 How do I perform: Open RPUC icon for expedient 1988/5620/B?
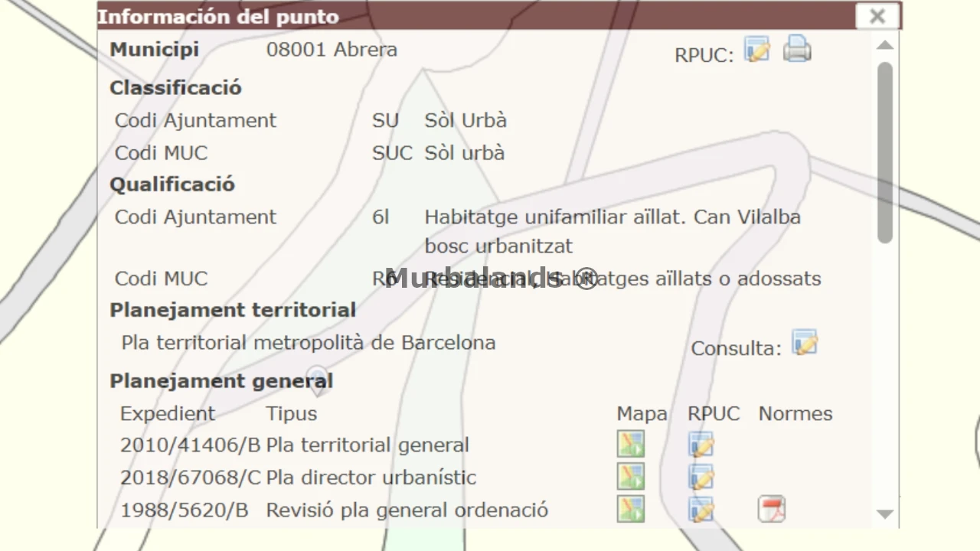pos(701,510)
